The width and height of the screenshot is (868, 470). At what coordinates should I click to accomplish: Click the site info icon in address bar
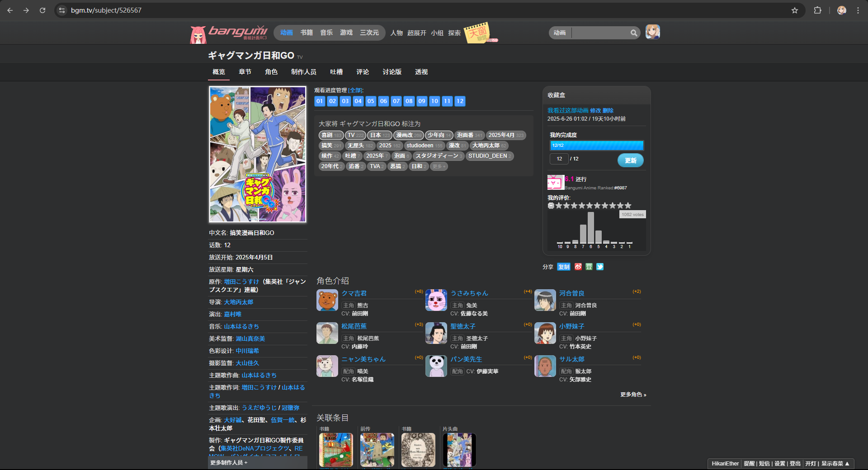[x=62, y=10]
